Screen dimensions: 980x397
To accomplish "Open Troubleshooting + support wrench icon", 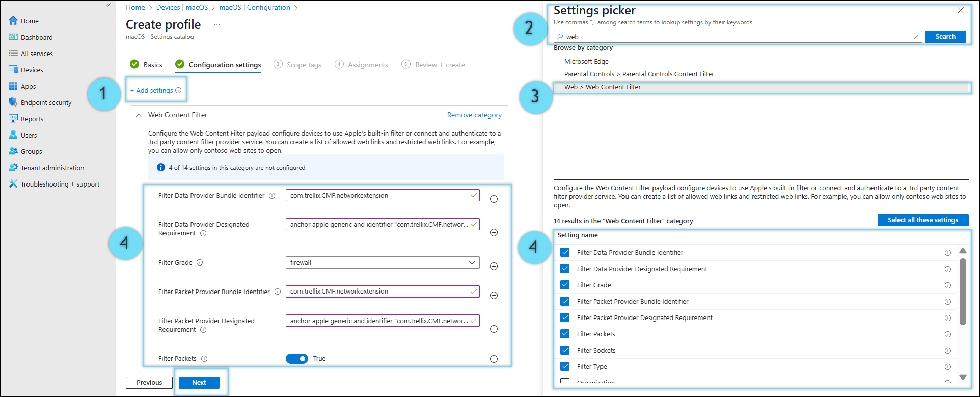I will pyautogui.click(x=13, y=184).
